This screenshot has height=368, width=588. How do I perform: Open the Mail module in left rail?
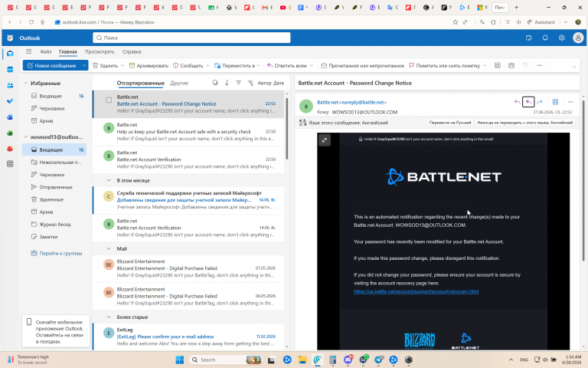pyautogui.click(x=10, y=54)
